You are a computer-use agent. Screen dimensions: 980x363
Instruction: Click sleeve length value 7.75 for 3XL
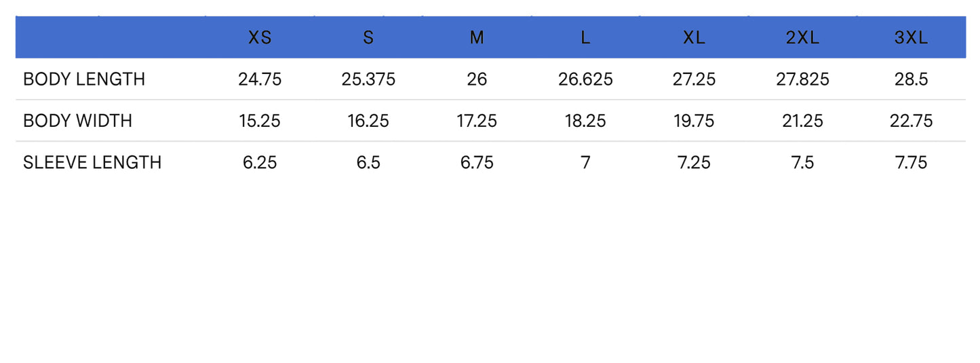point(911,163)
